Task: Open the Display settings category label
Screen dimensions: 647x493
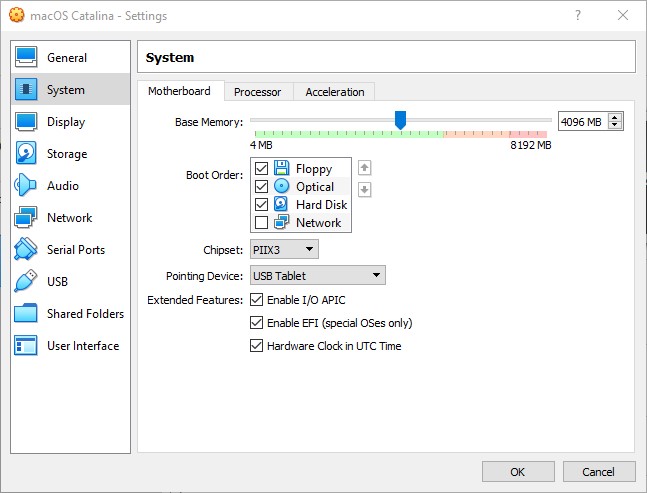Action: click(66, 122)
